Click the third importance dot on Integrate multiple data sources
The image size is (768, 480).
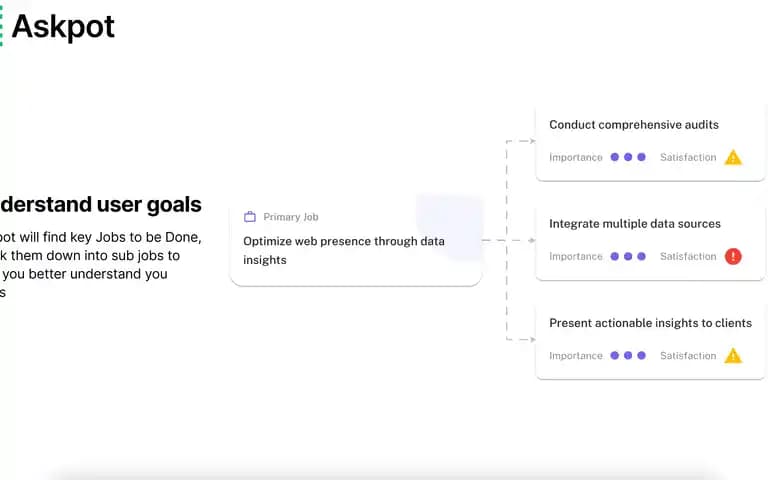pos(641,256)
